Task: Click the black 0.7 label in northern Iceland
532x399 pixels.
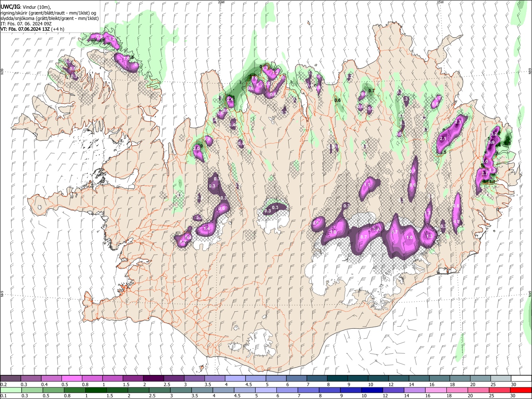Action: coord(372,91)
